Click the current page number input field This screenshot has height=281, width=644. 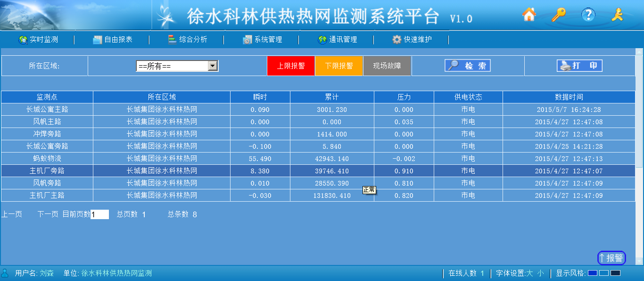click(99, 214)
